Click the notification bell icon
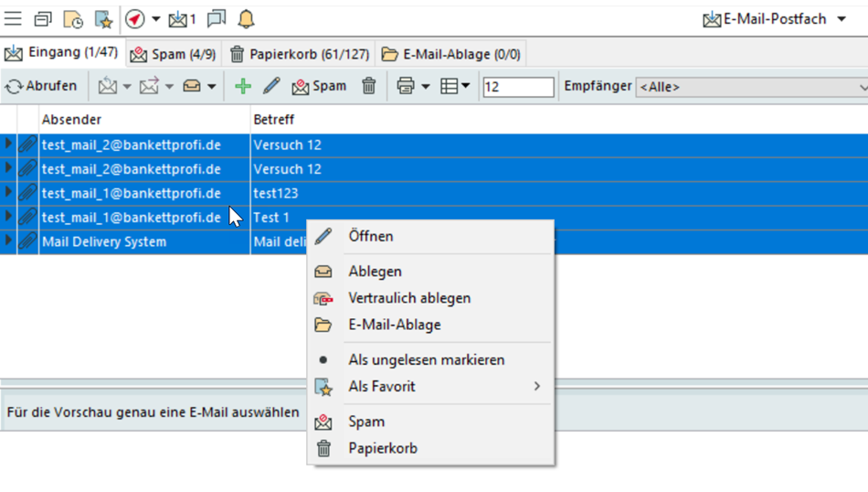This screenshot has width=868, height=492. click(x=246, y=18)
